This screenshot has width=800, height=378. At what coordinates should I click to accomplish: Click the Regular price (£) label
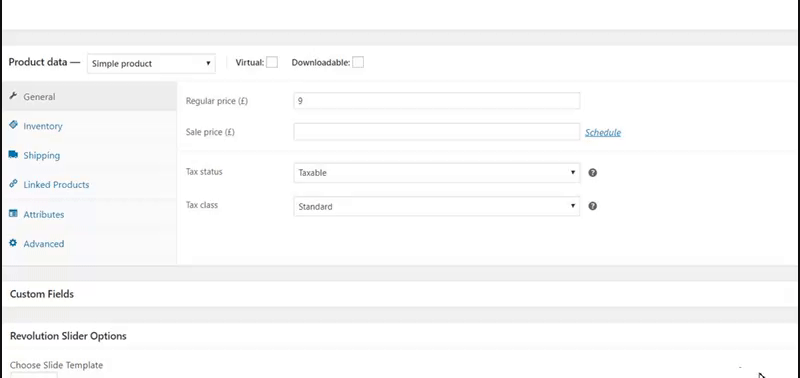coord(217,101)
